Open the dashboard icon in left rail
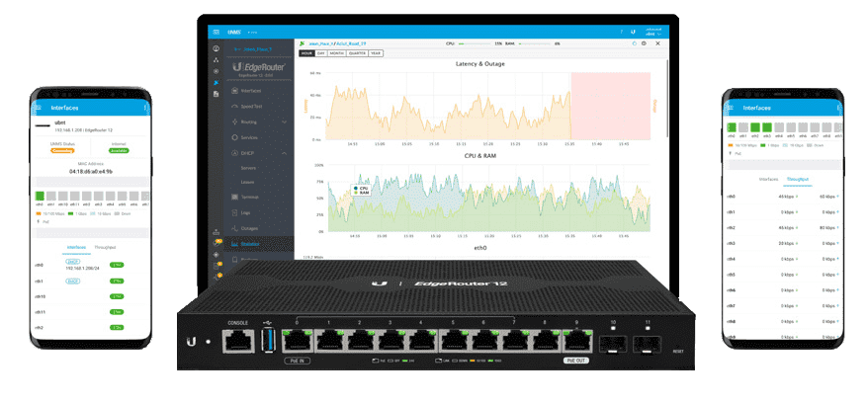868x405 pixels. [x=216, y=48]
